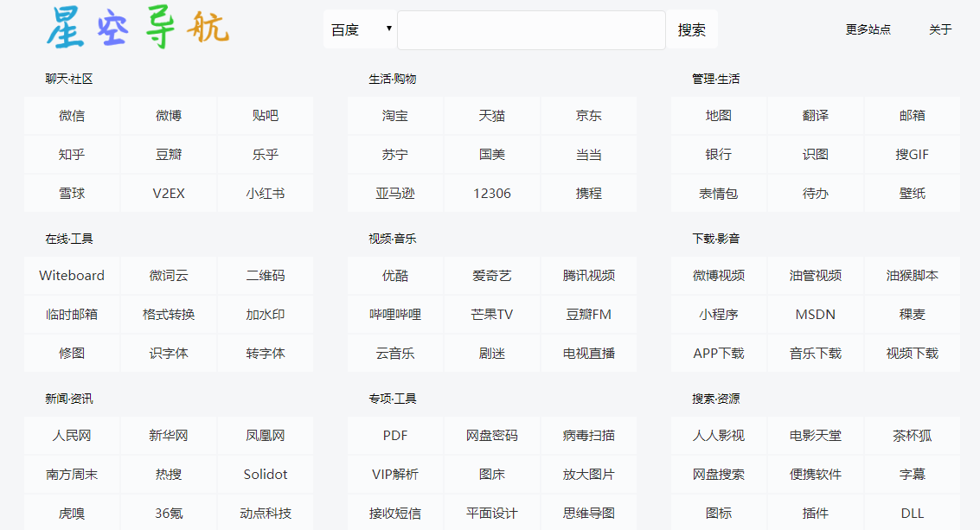980x530 pixels.
Task: Open 更多站点 menu
Action: pos(868,29)
